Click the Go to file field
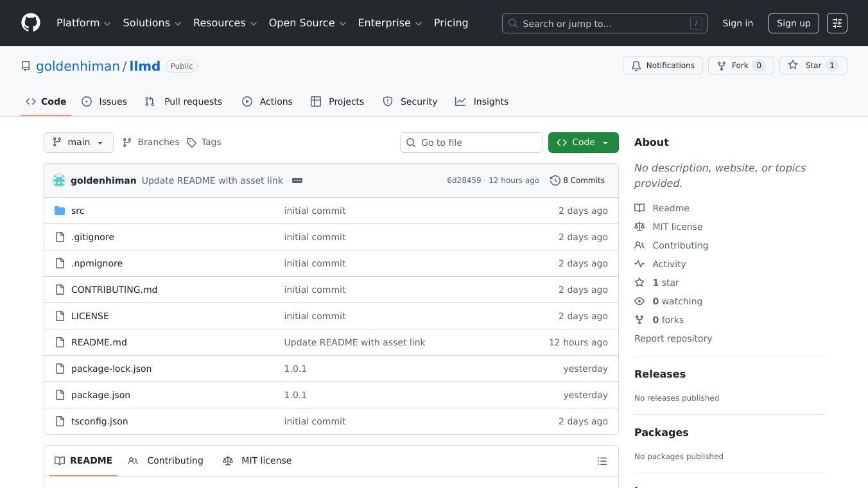Screen dimensions: 868x488 (x=471, y=143)
